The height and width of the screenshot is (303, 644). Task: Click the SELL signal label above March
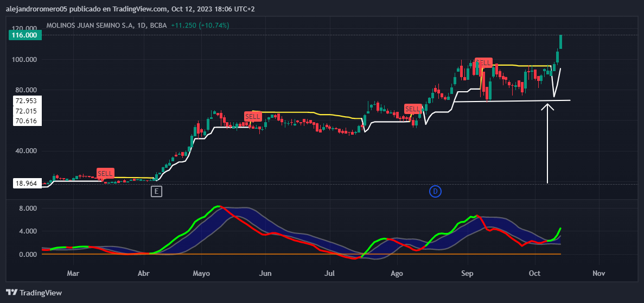pyautogui.click(x=105, y=173)
